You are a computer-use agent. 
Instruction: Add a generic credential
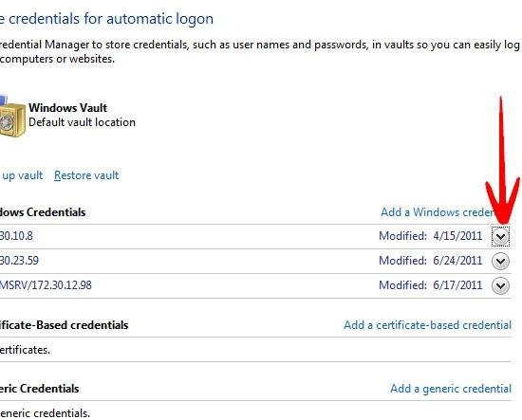(x=451, y=389)
